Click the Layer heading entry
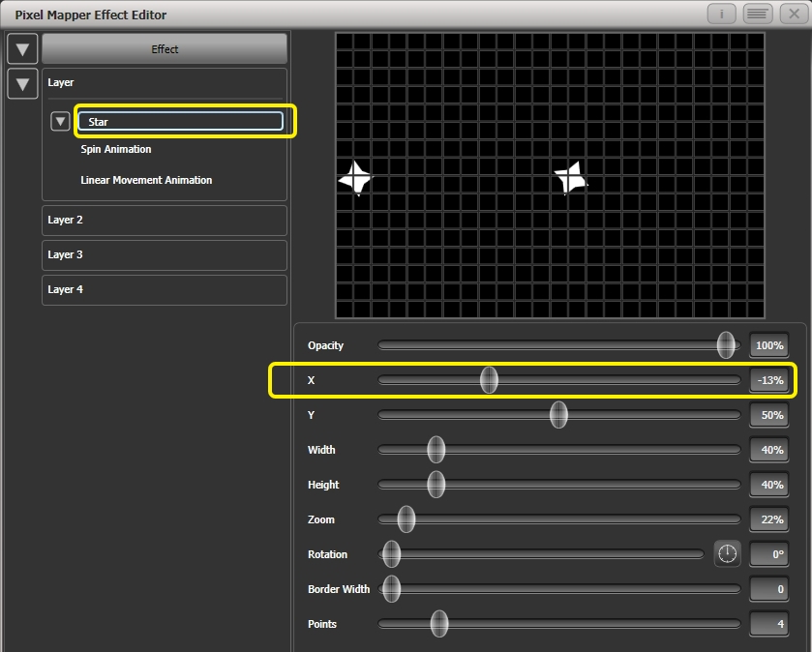 pyautogui.click(x=165, y=82)
